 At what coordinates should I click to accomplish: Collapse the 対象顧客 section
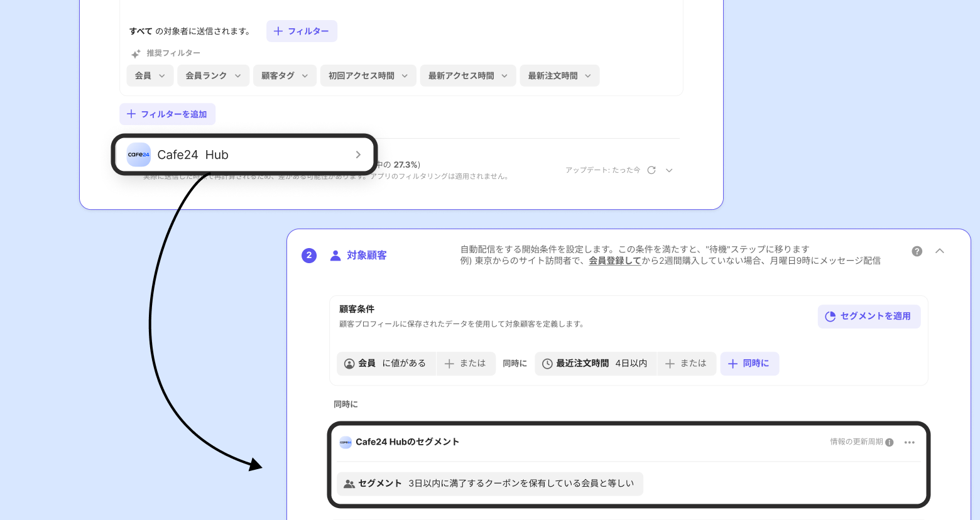[940, 251]
